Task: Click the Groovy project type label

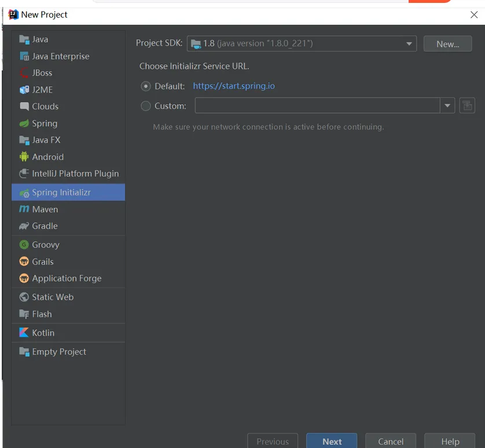Action: 46,245
